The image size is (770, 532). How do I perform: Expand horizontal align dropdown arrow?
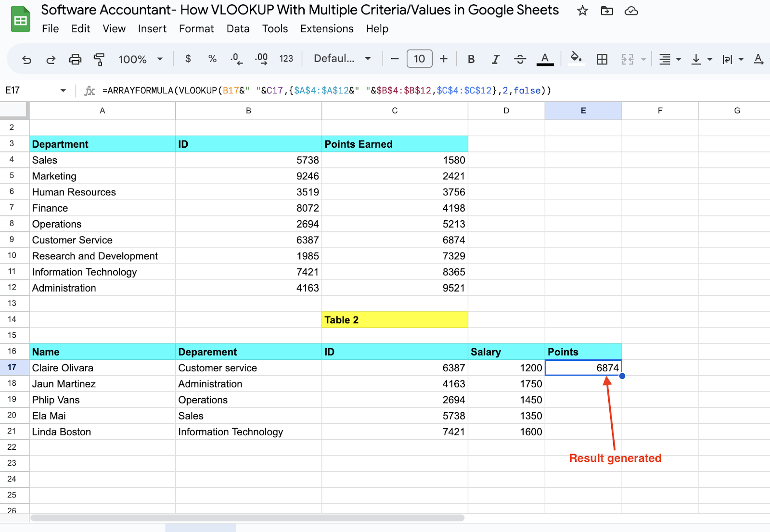tap(679, 60)
